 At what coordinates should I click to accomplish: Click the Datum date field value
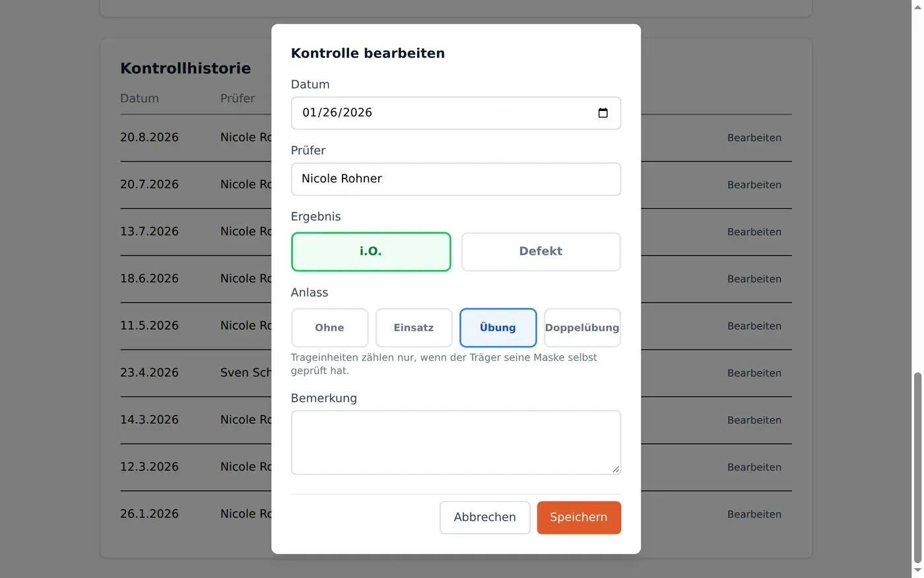coord(337,113)
